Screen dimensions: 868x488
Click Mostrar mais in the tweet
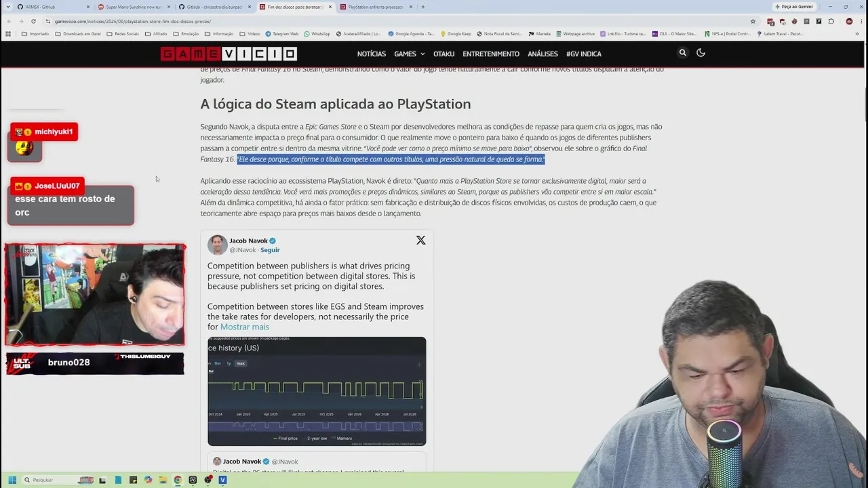coord(245,327)
